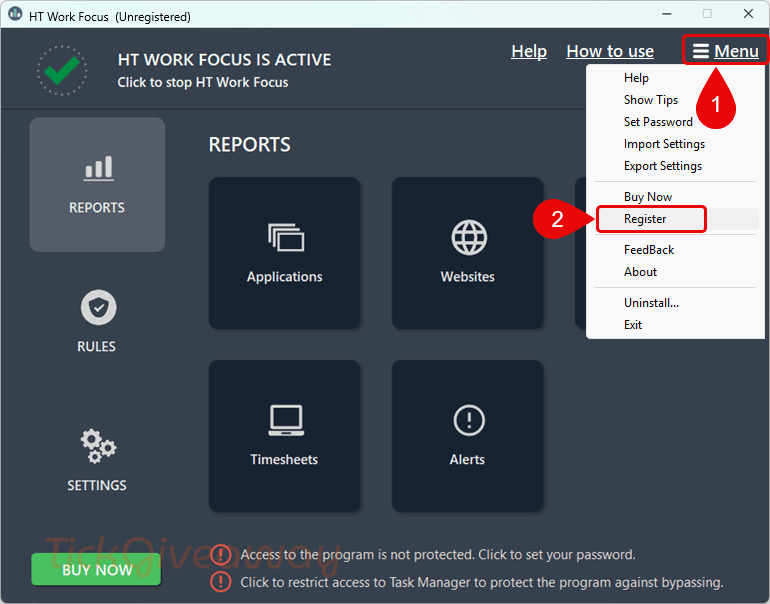Choose Import Settings from the menu

(x=664, y=144)
